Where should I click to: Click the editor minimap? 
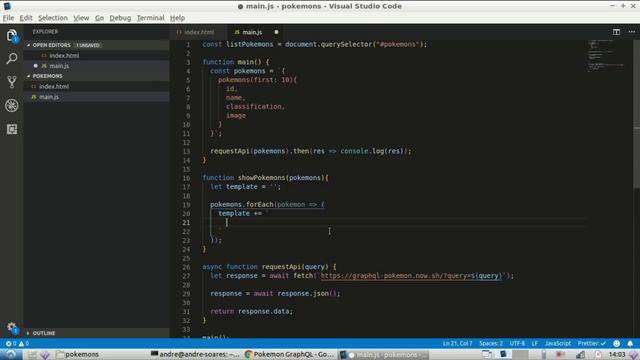tap(607, 57)
